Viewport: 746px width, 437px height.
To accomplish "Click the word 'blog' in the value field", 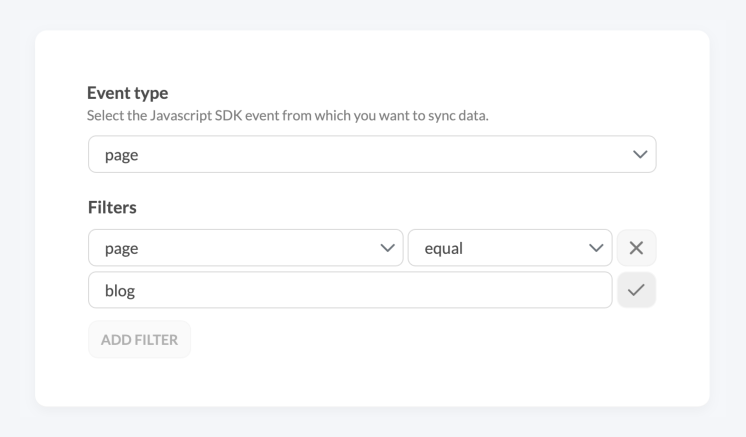I will [120, 291].
